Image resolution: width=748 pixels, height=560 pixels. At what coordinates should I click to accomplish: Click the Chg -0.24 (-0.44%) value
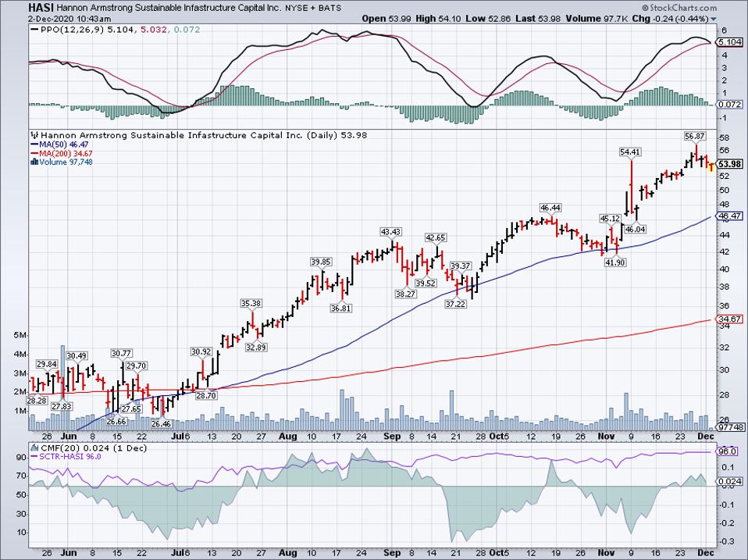671,19
